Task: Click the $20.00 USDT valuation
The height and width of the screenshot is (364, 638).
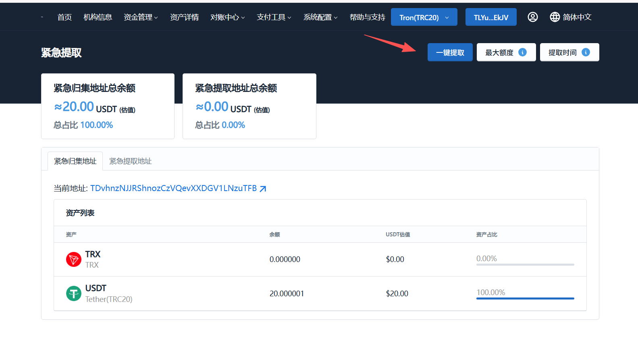Action: [x=397, y=293]
